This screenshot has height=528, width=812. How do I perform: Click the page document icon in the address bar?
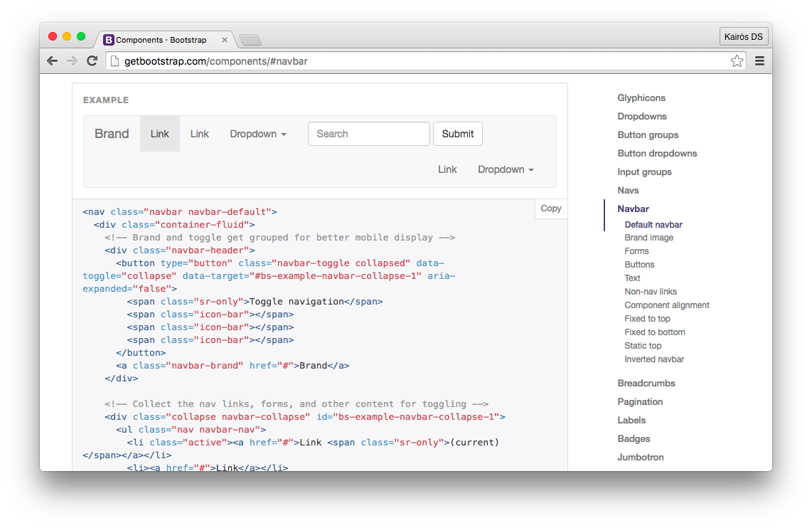(114, 61)
